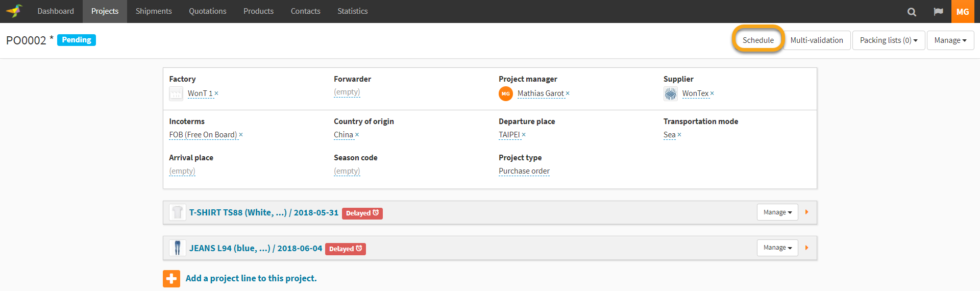This screenshot has height=291, width=980.
Task: Remove WonT 1 factory with x icon
Action: click(216, 93)
